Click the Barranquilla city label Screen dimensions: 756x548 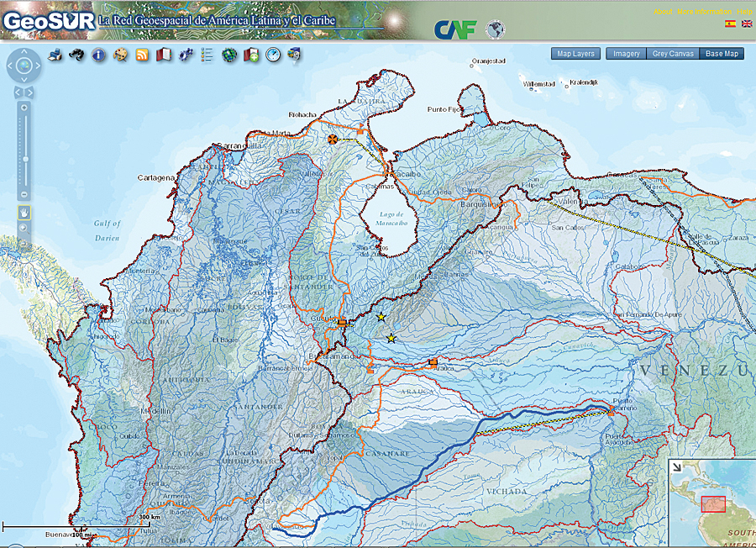tap(240, 145)
